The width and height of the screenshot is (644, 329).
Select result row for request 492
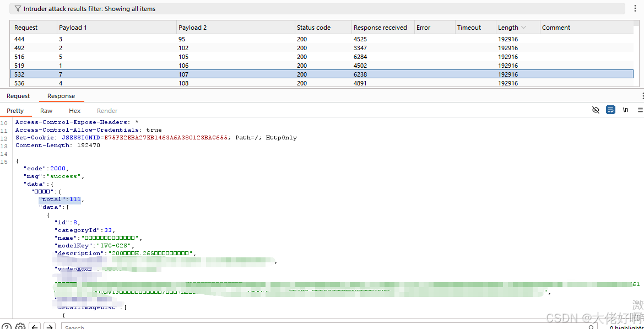(322, 47)
